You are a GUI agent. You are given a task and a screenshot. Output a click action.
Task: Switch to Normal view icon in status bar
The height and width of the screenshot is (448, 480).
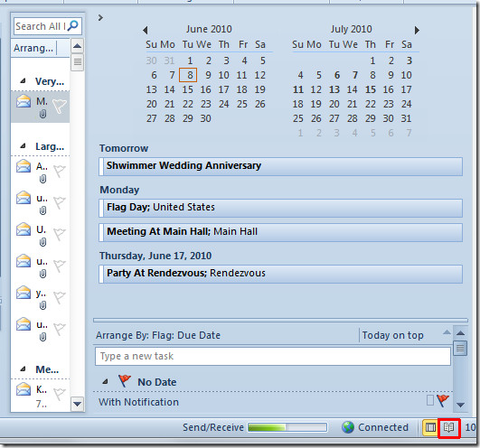click(x=430, y=427)
